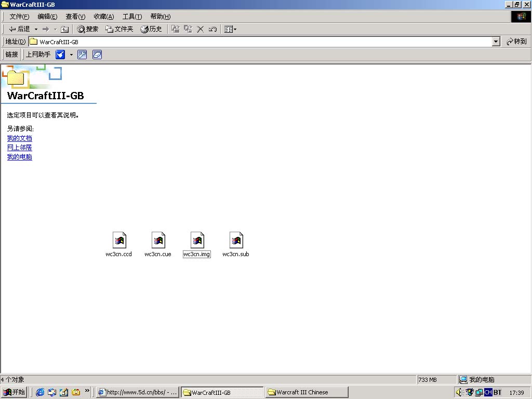Viewport: 532px width, 399px height.
Task: Click the CH language indicator
Action: [x=488, y=392]
